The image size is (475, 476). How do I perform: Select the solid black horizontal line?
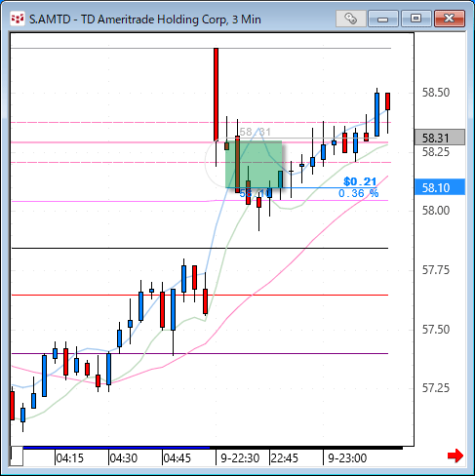click(x=200, y=249)
